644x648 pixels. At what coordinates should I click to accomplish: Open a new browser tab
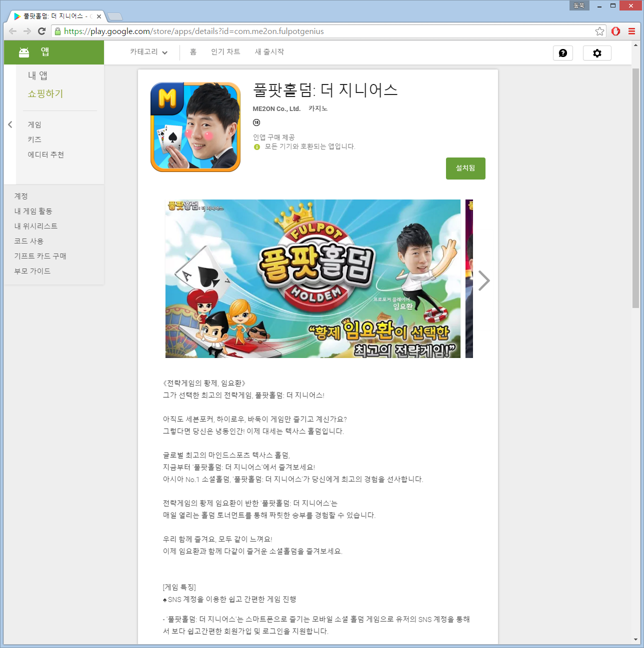(x=115, y=16)
